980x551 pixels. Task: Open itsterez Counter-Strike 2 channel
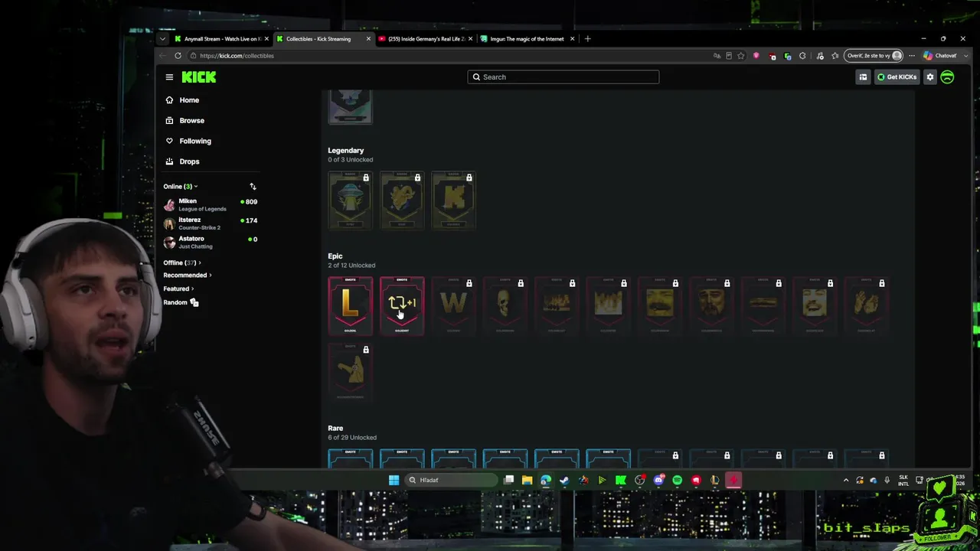(211, 223)
